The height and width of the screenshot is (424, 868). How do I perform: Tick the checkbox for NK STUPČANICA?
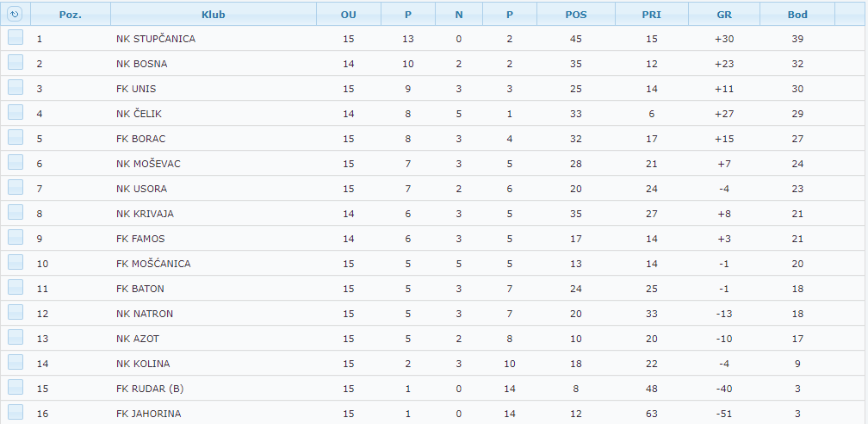(15, 38)
